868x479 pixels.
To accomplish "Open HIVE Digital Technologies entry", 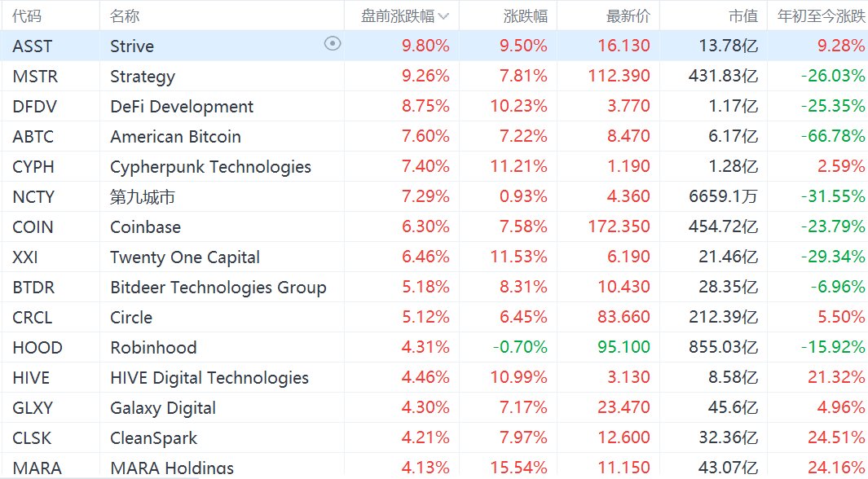I will pyautogui.click(x=209, y=378).
